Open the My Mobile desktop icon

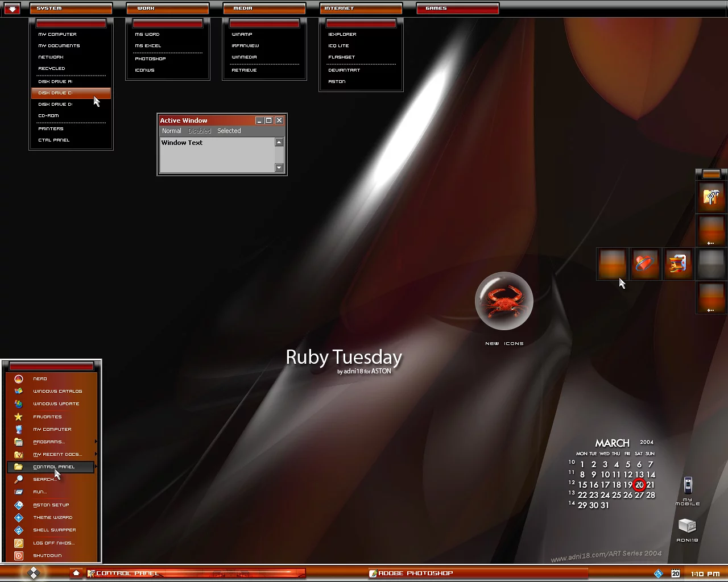(x=688, y=486)
